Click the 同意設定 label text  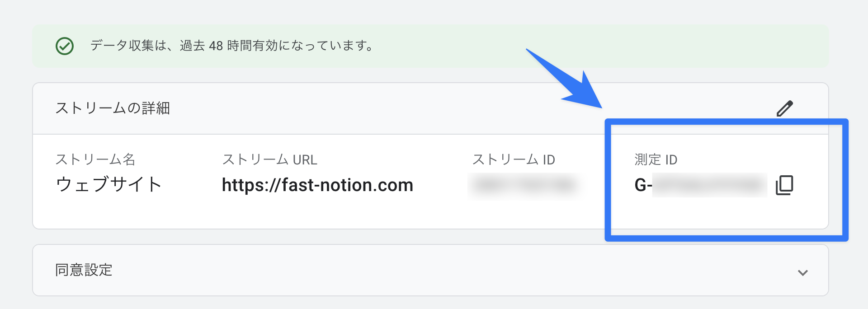(84, 270)
